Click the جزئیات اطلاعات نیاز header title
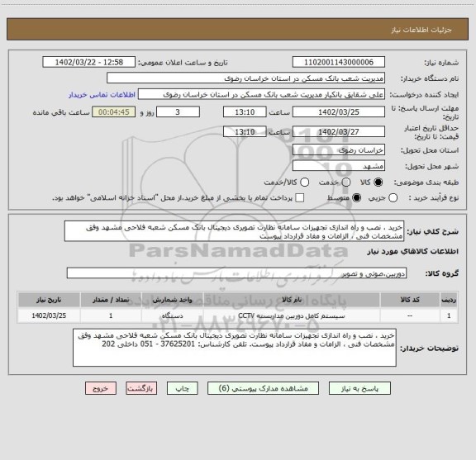 [421, 30]
